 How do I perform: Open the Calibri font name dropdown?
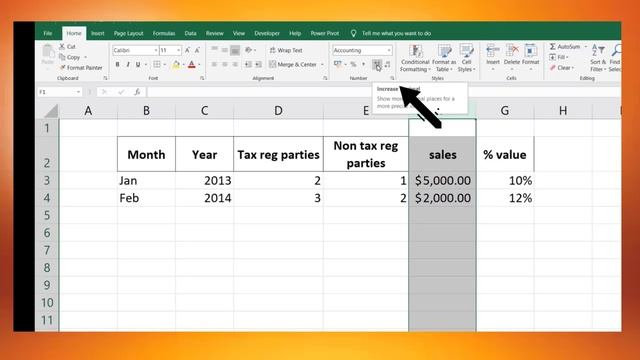pos(156,50)
